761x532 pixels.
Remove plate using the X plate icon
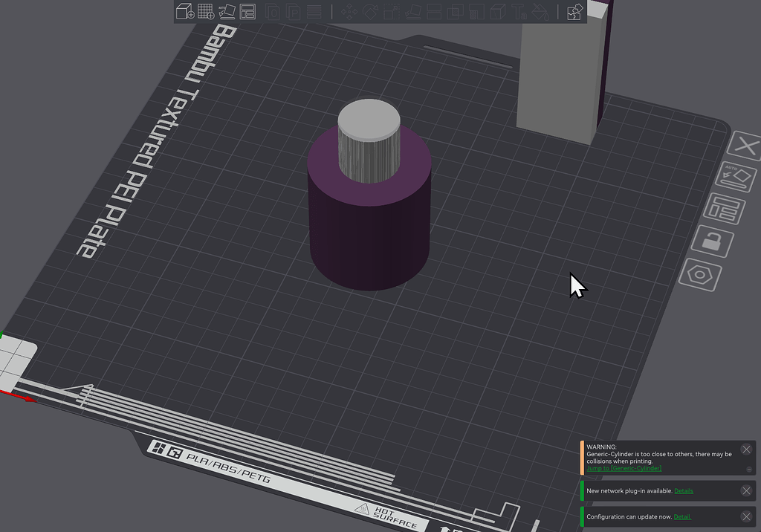(746, 145)
